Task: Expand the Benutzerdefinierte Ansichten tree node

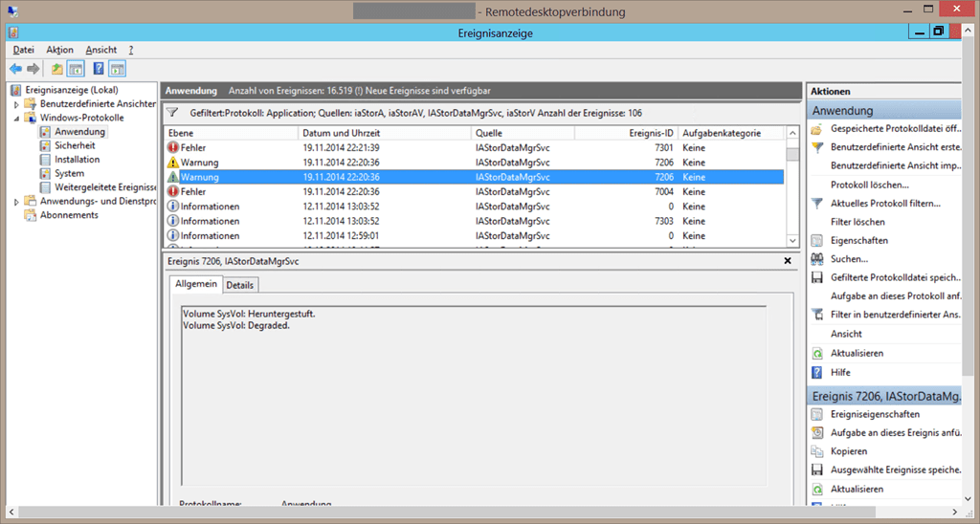Action: [16, 104]
